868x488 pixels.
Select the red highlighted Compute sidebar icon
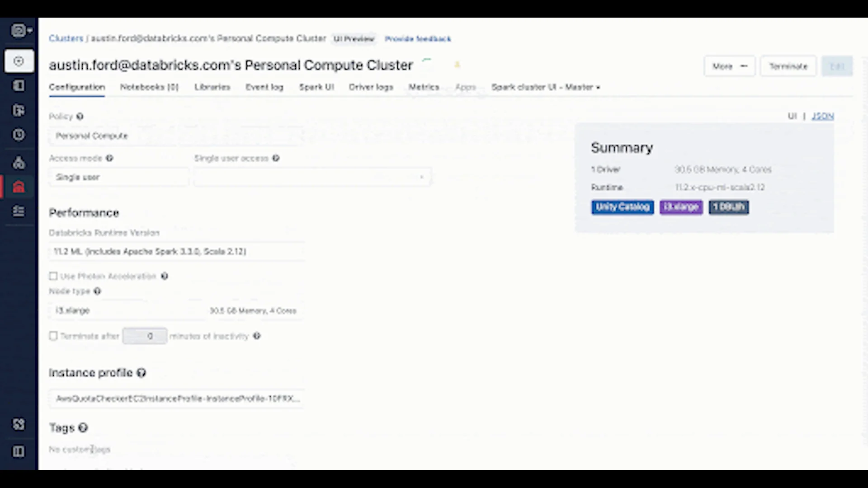coord(19,187)
